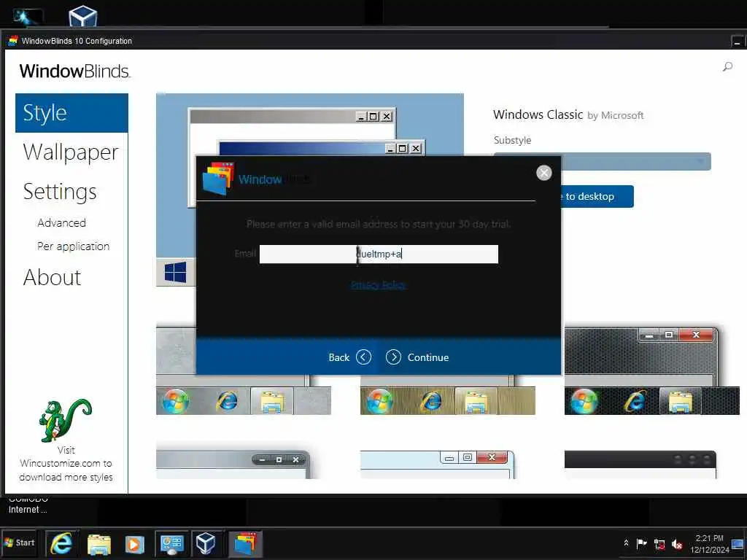Image resolution: width=747 pixels, height=560 pixels.
Task: Minimize the WindowBlinds Configuration window
Action: pyautogui.click(x=737, y=42)
